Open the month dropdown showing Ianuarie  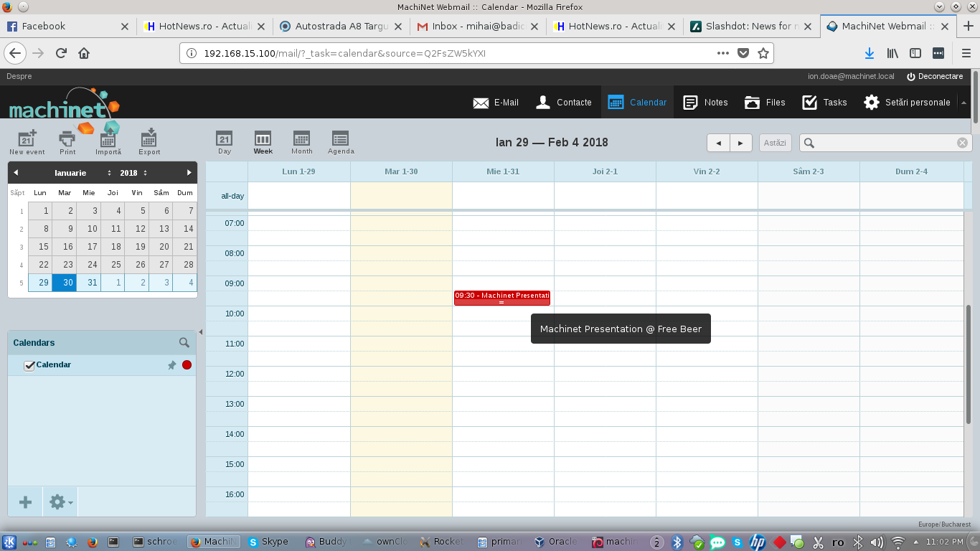coord(83,173)
